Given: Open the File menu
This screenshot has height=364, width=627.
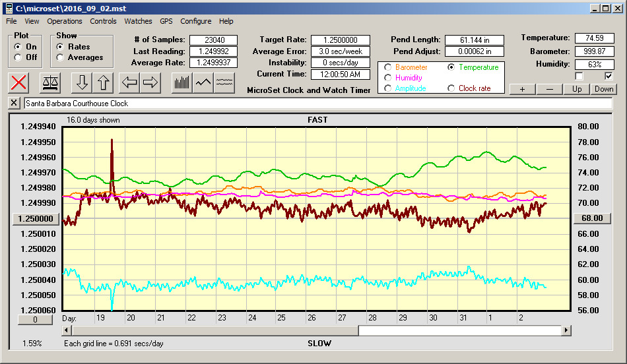Looking at the screenshot, I should coord(11,21).
